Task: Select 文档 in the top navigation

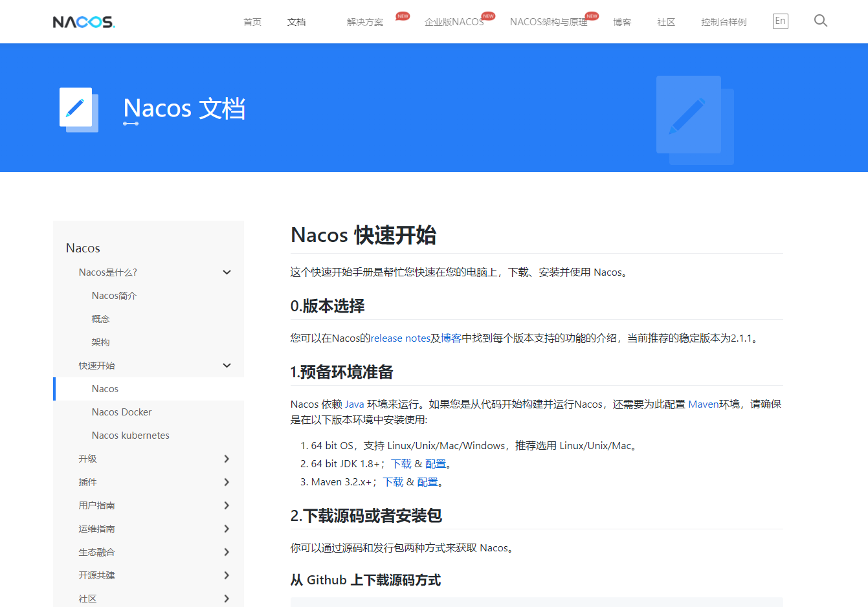Action: [296, 21]
